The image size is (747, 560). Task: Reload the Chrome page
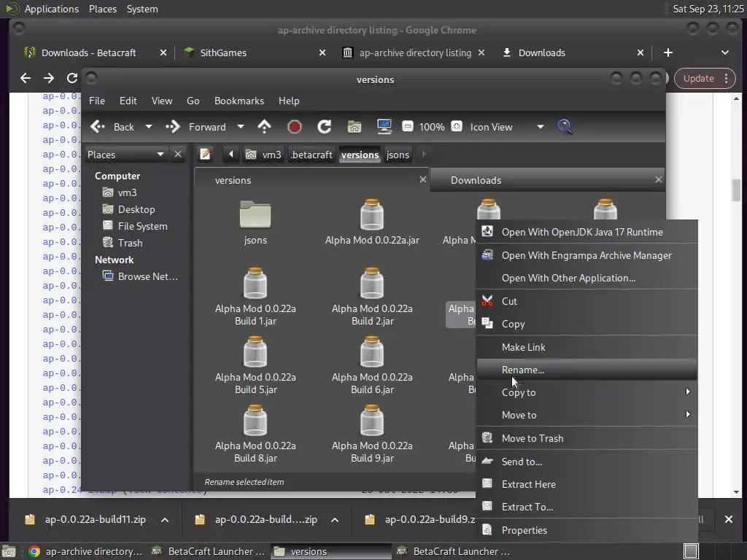pyautogui.click(x=72, y=77)
